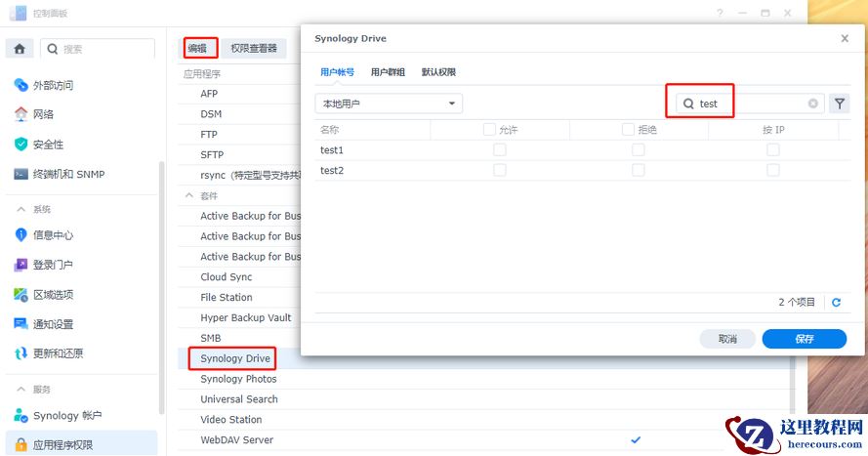Click the By IP column header
This screenshot has width=868, height=456.
(x=773, y=130)
